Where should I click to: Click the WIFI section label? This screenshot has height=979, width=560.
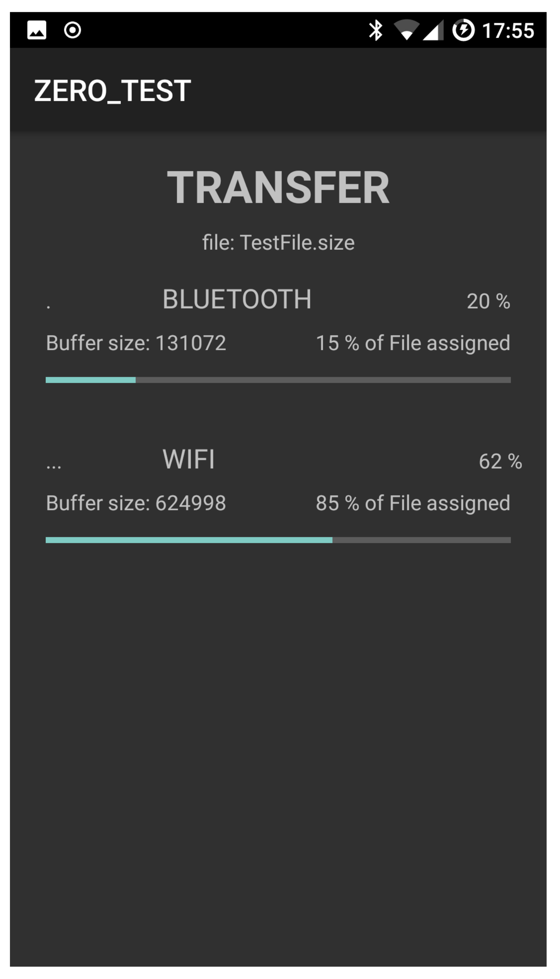(188, 459)
